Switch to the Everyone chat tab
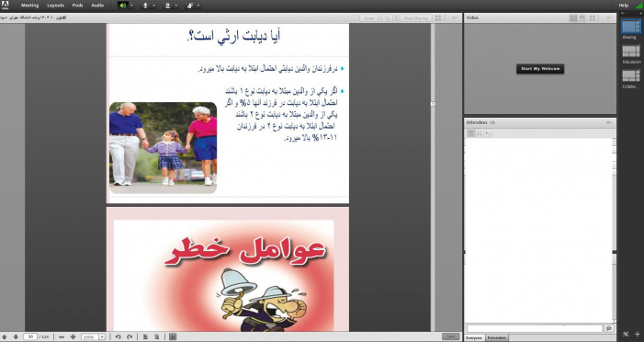This screenshot has width=644, height=342. coord(473,338)
